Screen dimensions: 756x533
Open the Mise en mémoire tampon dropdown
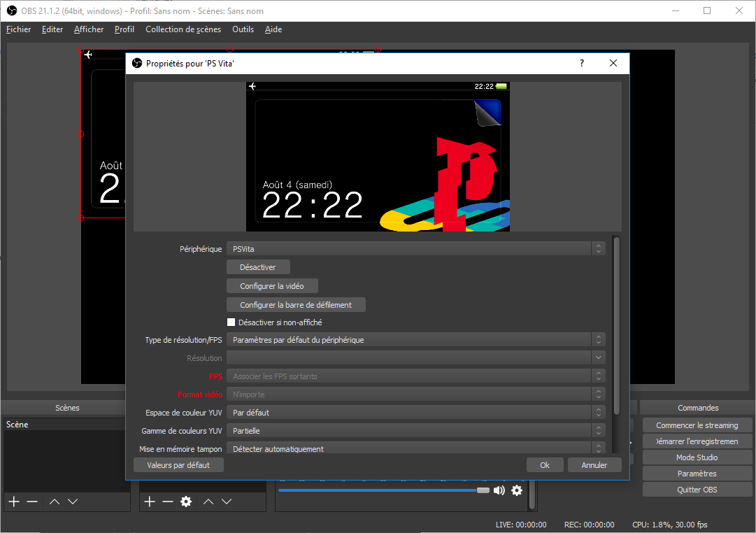[x=416, y=448]
